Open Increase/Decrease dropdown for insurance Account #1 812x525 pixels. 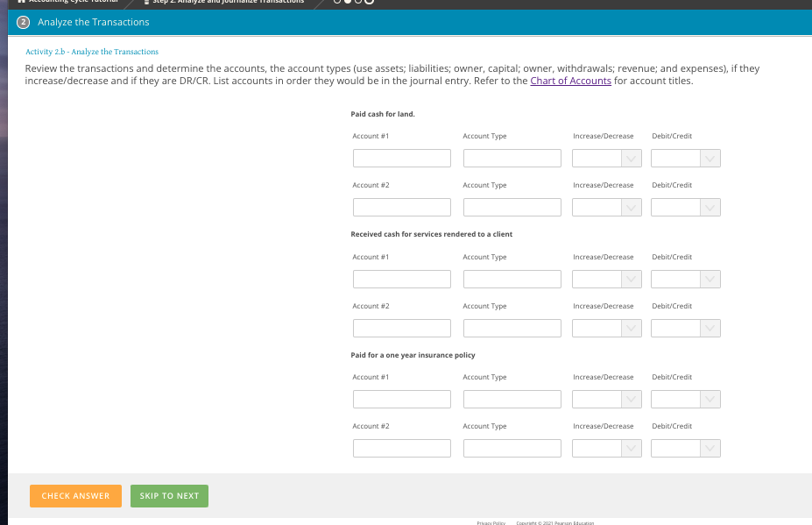606,399
